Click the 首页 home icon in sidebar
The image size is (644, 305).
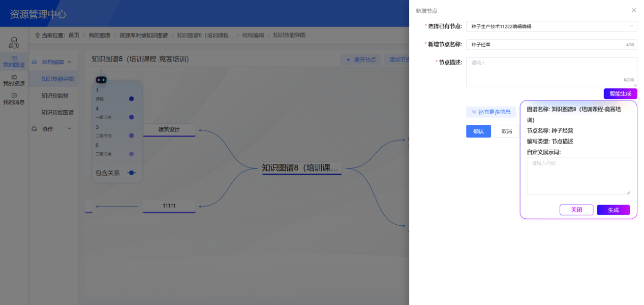(14, 40)
